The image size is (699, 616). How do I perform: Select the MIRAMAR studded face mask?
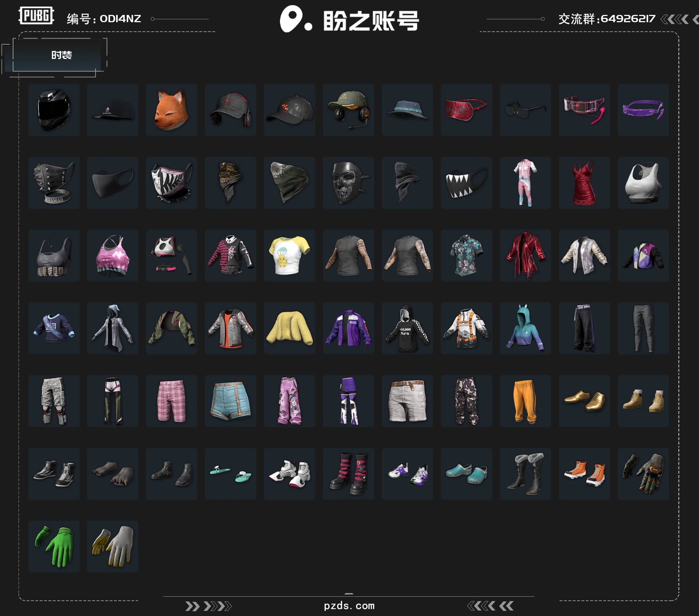point(54,183)
